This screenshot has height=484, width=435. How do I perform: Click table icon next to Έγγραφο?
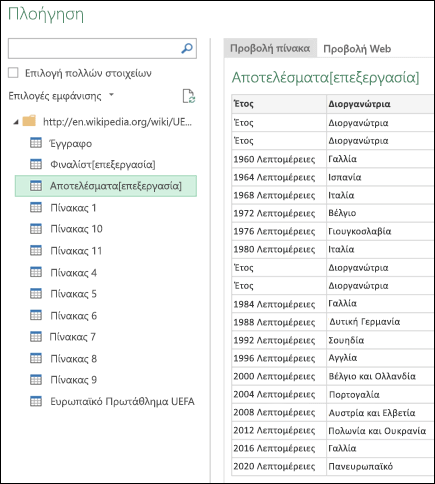(x=36, y=143)
